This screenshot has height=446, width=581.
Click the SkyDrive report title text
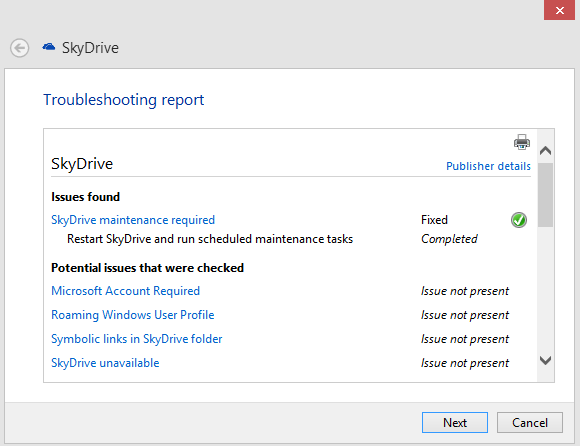pos(82,164)
